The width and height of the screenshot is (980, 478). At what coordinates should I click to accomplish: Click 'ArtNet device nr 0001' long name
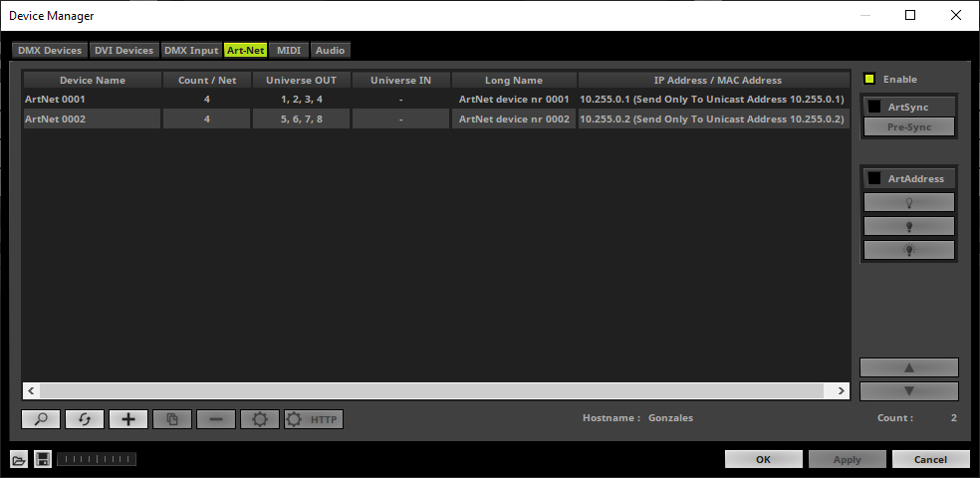coord(514,99)
